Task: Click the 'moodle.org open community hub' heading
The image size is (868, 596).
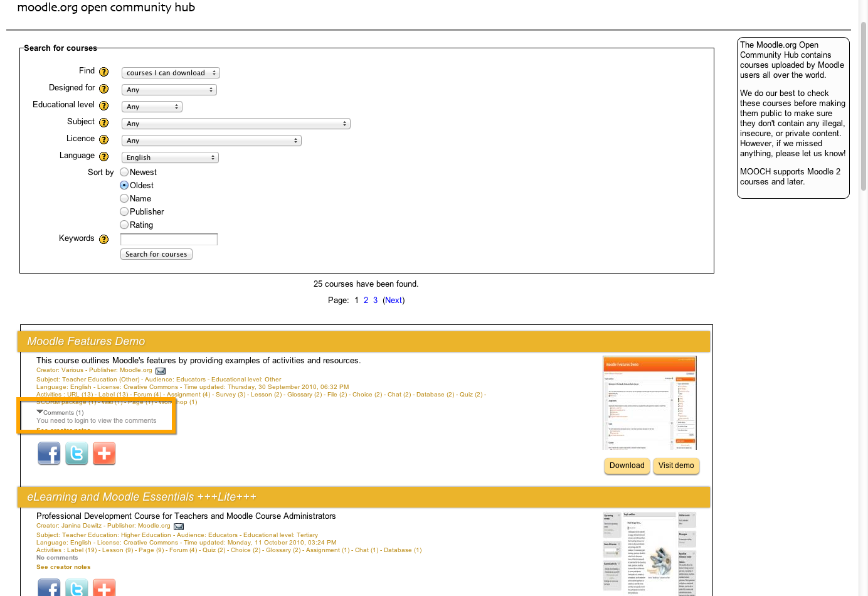Action: (x=106, y=8)
